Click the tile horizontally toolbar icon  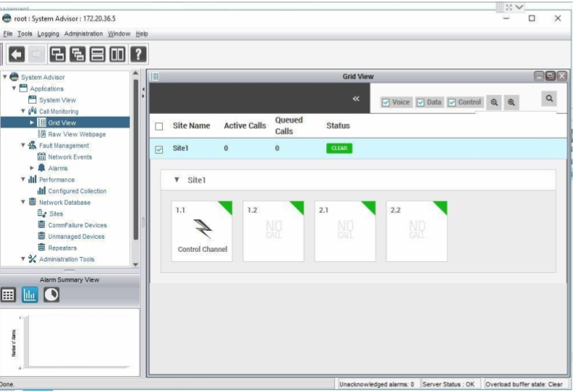(97, 54)
